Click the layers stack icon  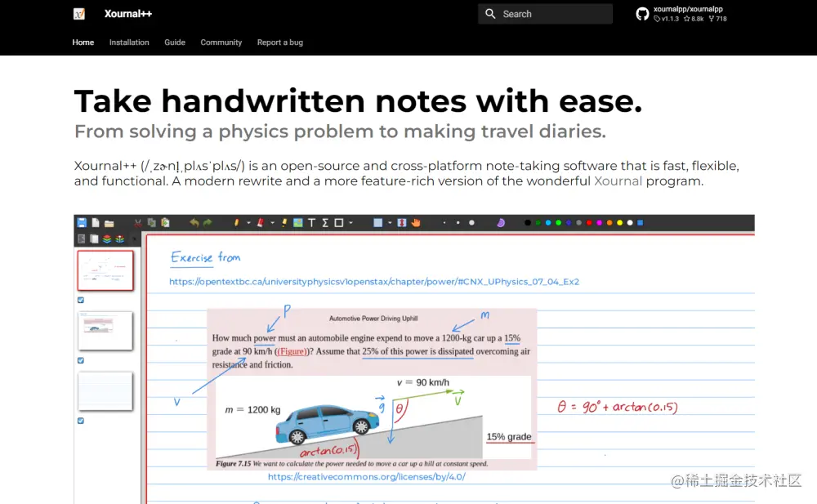click(107, 239)
